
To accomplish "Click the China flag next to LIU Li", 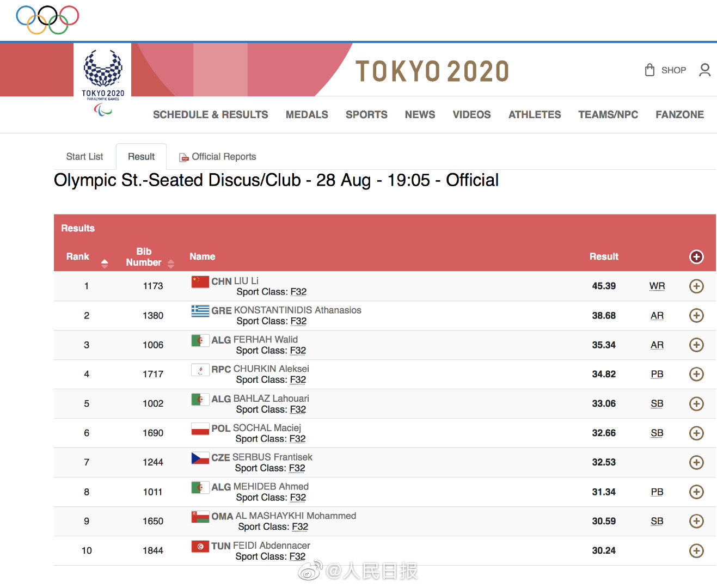I will click(x=200, y=281).
